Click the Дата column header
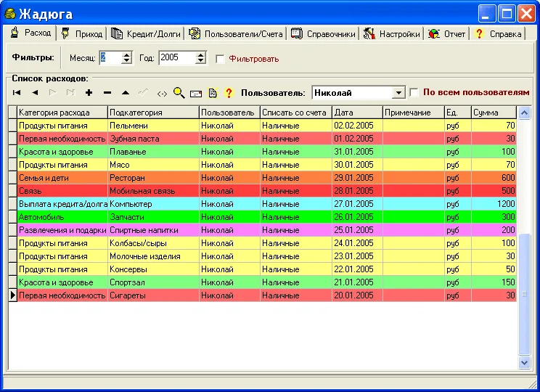Viewport: 540px width, 392px height. point(356,113)
